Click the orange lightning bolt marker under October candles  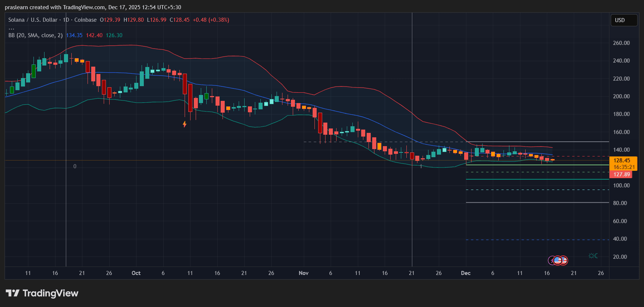185,124
